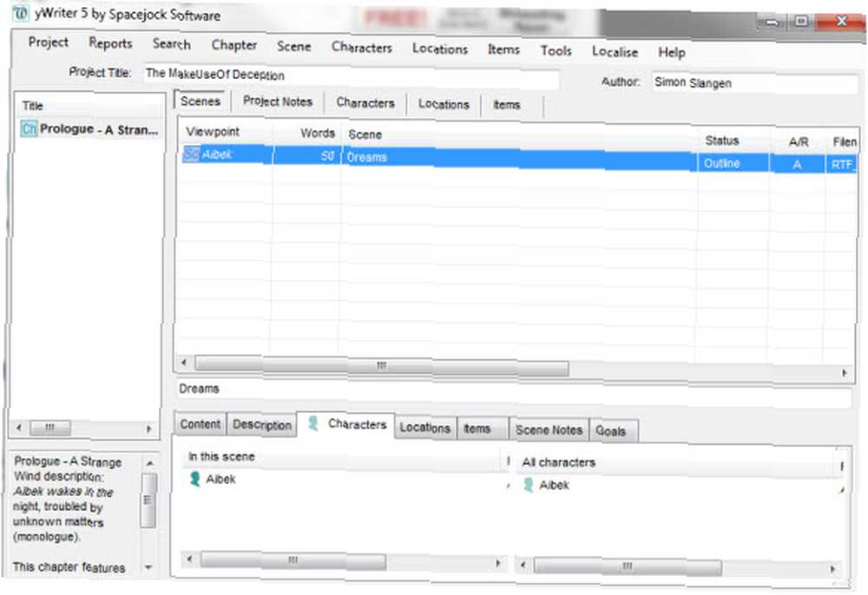Open the upper Locations tab beside Items
The image size is (868, 595).
(444, 104)
